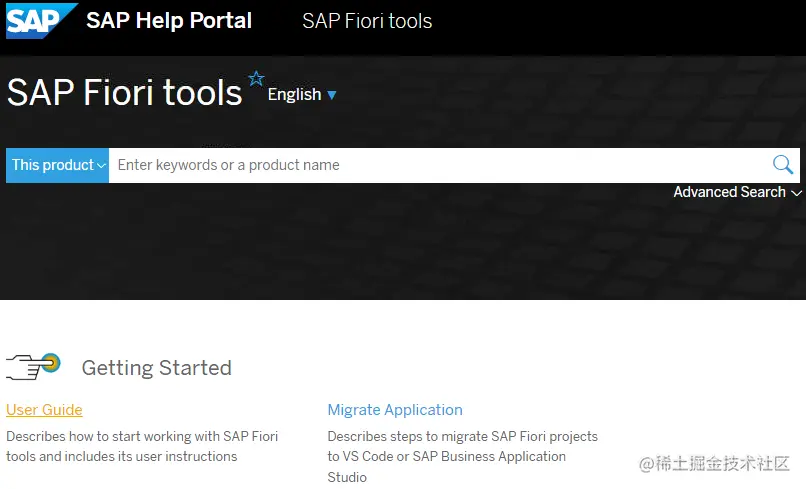The height and width of the screenshot is (489, 806).
Task: Expand Advanced Search options
Action: 738,192
